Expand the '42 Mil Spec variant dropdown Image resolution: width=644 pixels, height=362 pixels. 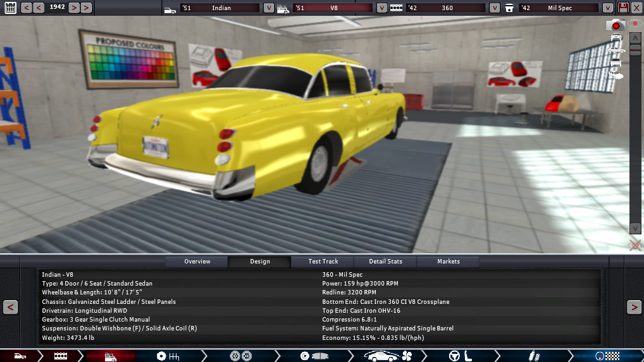(607, 8)
